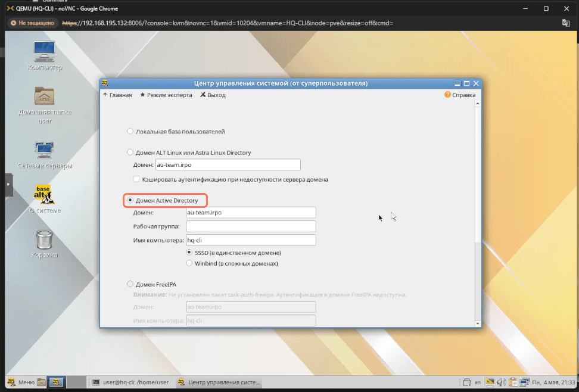Switch the en keyboard layout indicator
Image resolution: width=579 pixels, height=392 pixels.
click(478, 382)
